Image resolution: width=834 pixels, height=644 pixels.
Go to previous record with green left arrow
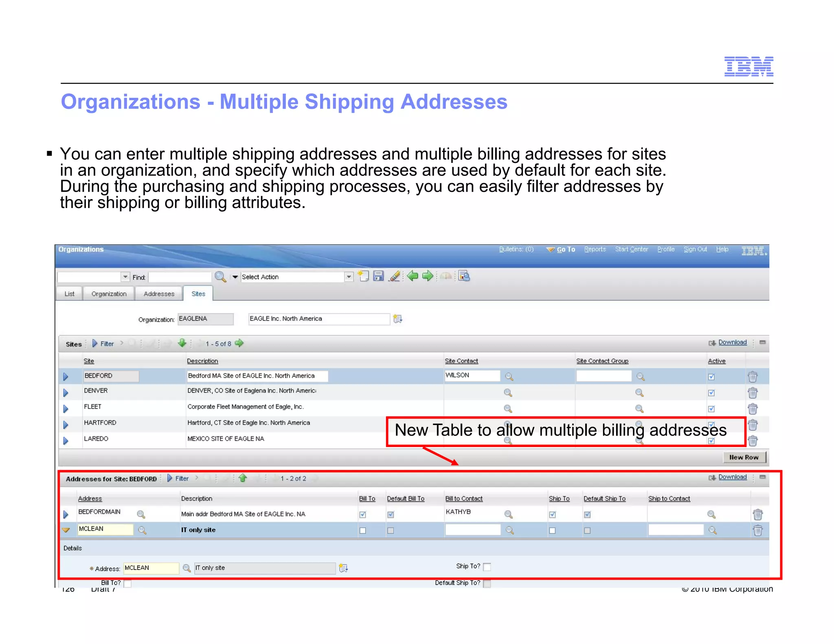click(413, 276)
